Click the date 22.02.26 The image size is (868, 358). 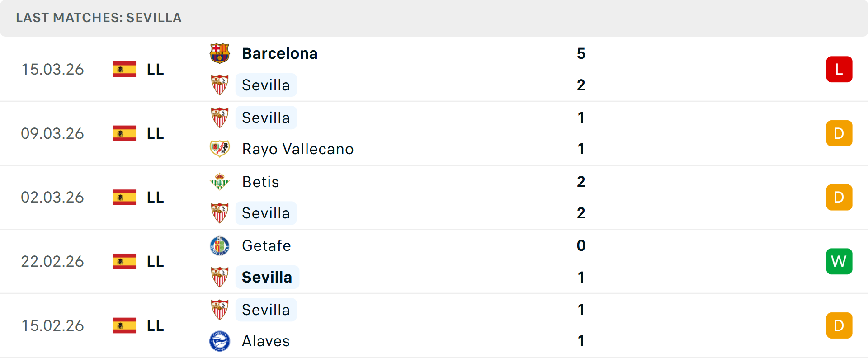[x=52, y=261]
